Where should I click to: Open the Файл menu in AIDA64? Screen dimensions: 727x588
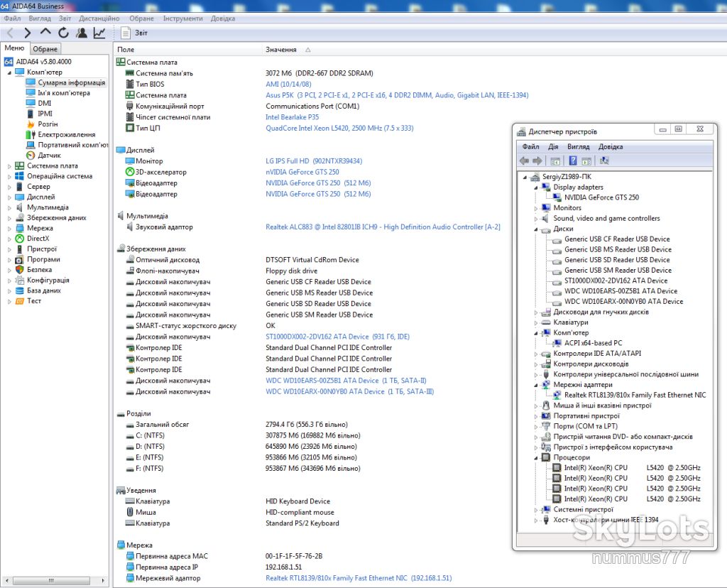pos(13,18)
